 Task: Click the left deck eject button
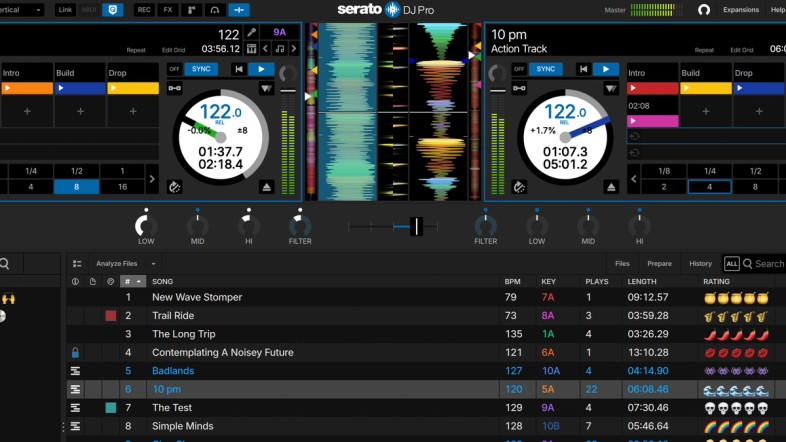click(x=267, y=187)
